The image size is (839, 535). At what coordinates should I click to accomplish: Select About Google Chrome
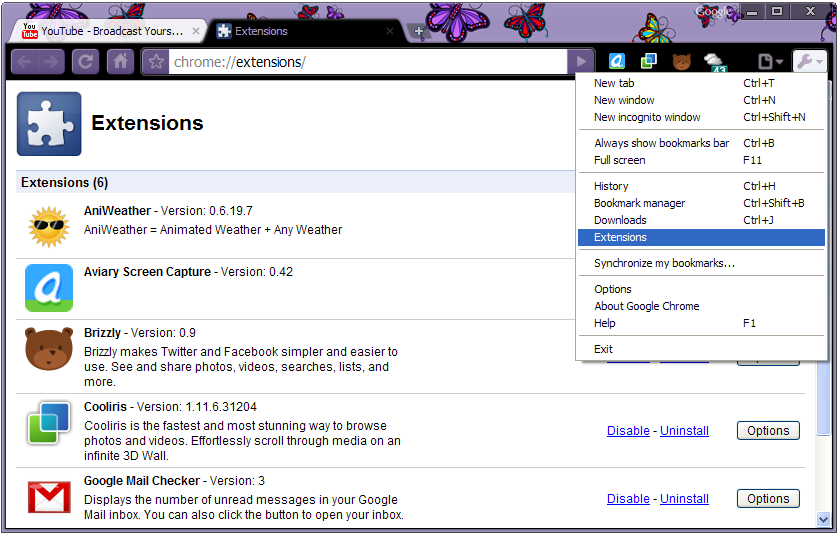(x=701, y=307)
